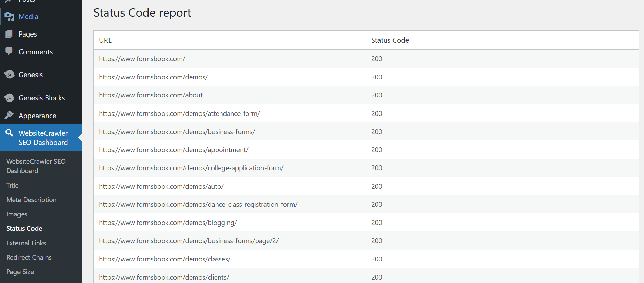Image resolution: width=644 pixels, height=283 pixels.
Task: Go to the Images report
Action: point(17,214)
